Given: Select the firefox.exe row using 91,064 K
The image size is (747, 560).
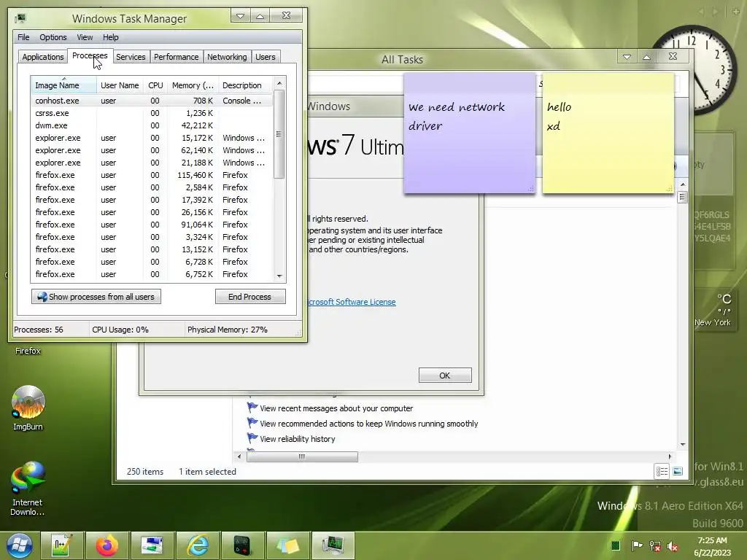Looking at the screenshot, I should (152, 225).
